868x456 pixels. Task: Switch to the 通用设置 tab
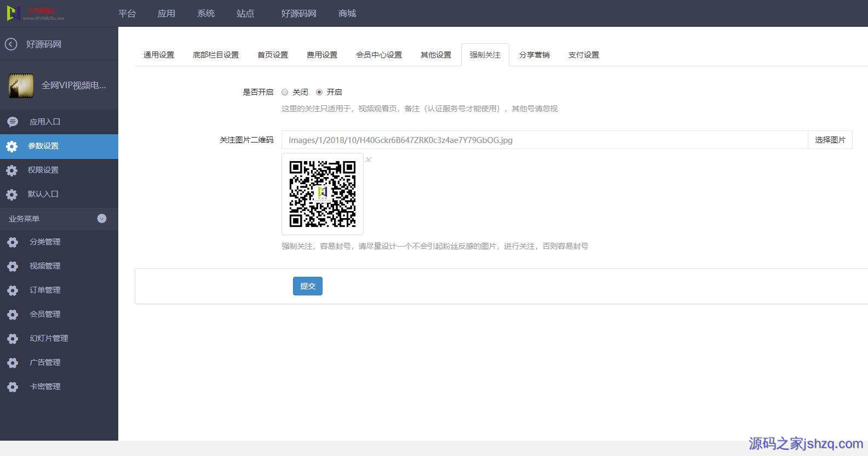pyautogui.click(x=159, y=55)
